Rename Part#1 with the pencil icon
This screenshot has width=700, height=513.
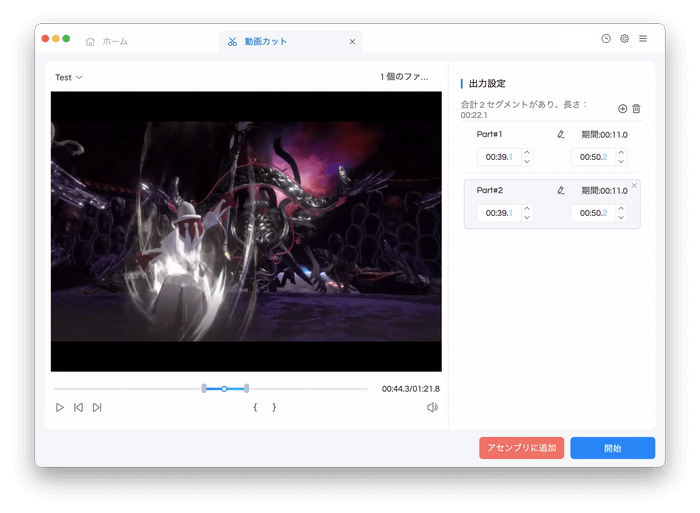[561, 134]
